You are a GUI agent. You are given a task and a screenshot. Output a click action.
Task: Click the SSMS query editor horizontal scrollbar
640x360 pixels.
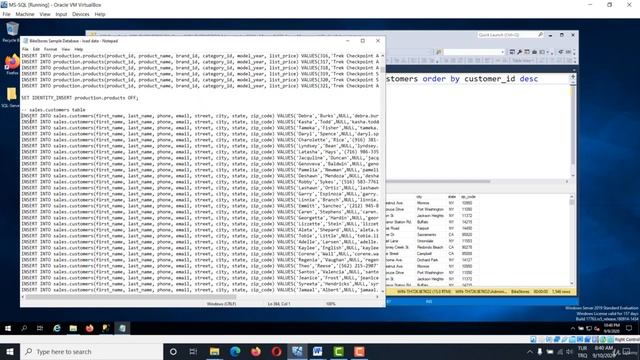pyautogui.click(x=438, y=181)
